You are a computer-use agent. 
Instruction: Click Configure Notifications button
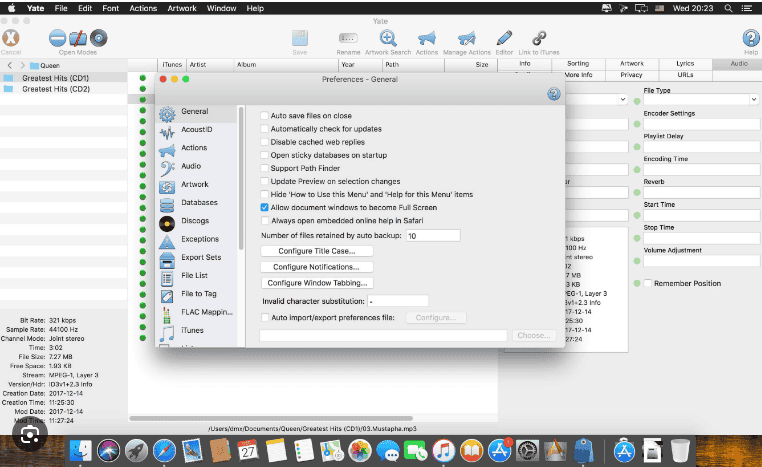317,267
